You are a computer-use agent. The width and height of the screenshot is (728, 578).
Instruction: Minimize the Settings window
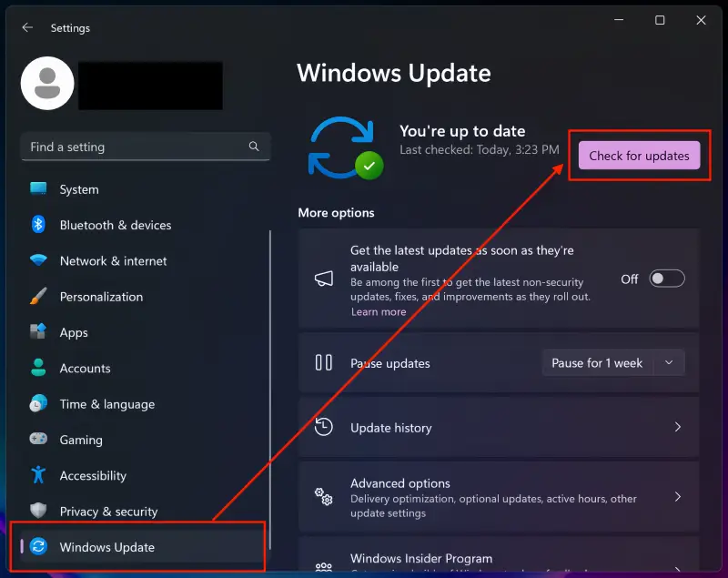619,20
